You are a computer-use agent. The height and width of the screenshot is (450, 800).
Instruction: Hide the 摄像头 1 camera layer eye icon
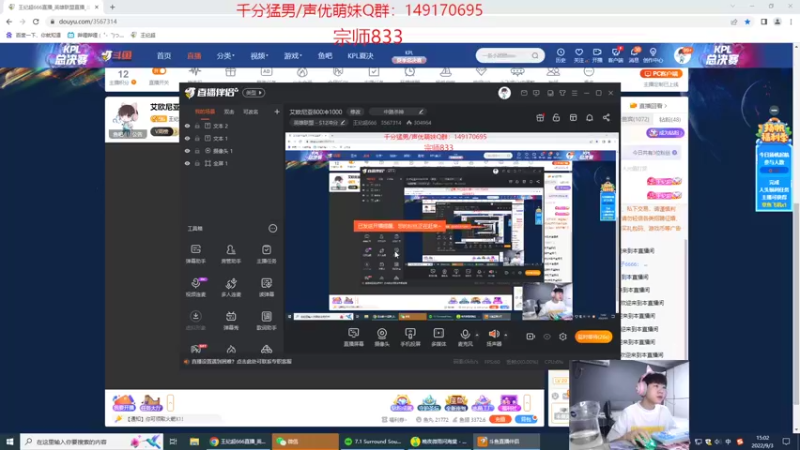(x=187, y=151)
